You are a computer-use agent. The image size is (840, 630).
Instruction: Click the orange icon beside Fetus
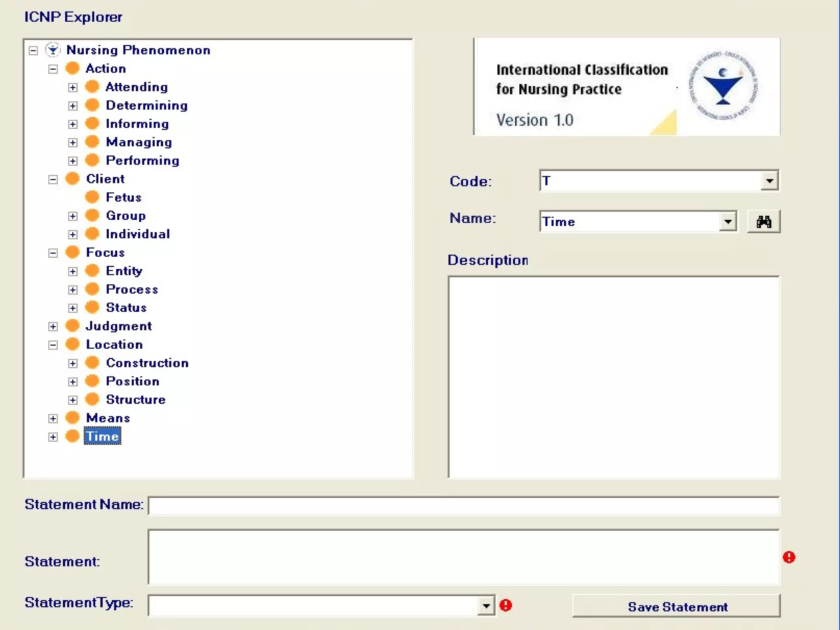click(92, 197)
